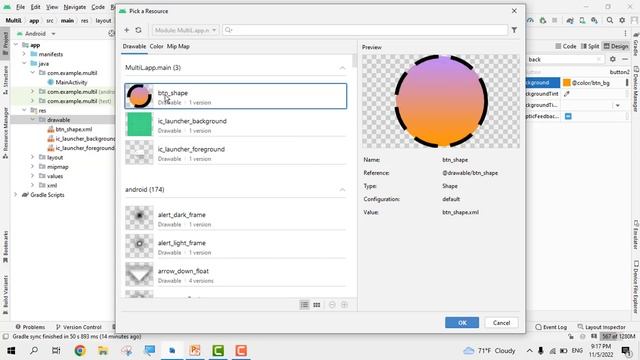
Task: Collapse the app node in project tree
Action: pos(16,45)
